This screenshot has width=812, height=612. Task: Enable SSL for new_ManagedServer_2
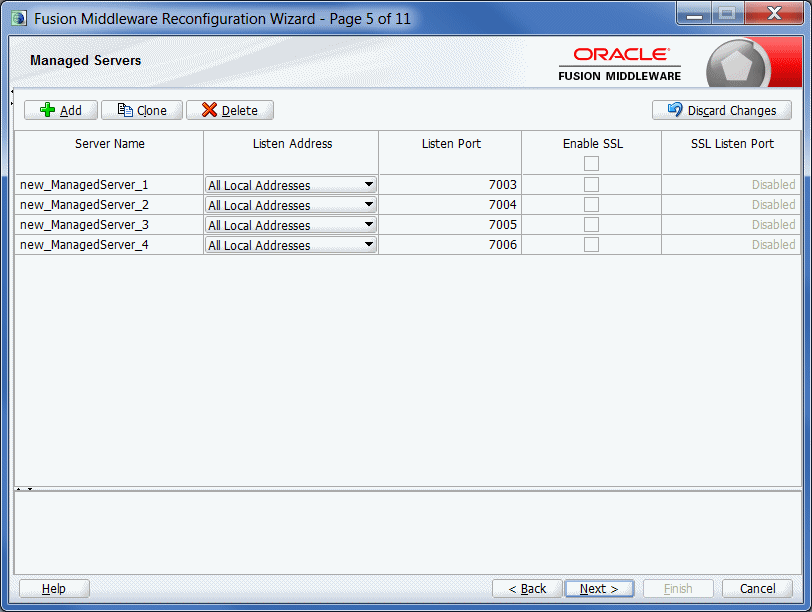click(591, 205)
